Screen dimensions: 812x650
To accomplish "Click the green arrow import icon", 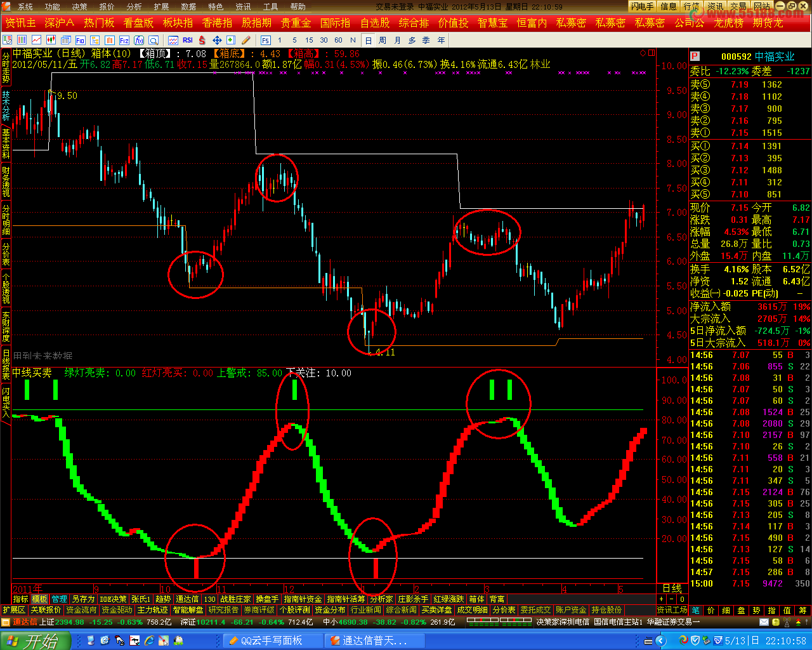I will coord(232,40).
